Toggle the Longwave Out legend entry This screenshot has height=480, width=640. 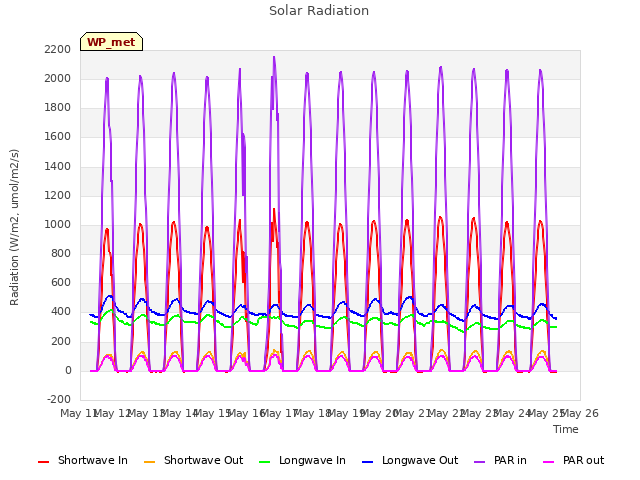410,460
